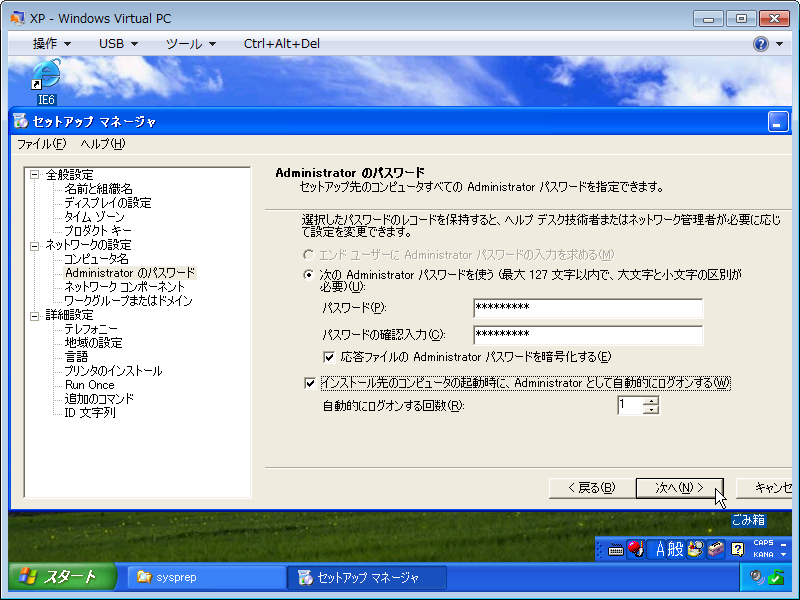Select 名前と組織名 in the tree
Screen dimensions: 800x600
pos(98,189)
